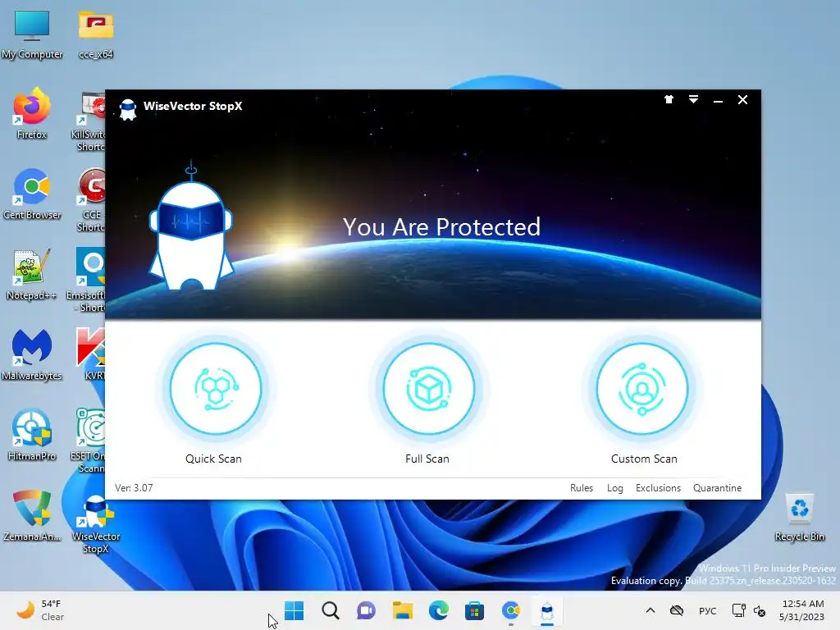Select the cce_x64 folder on desktop
The image size is (840, 630).
96,34
